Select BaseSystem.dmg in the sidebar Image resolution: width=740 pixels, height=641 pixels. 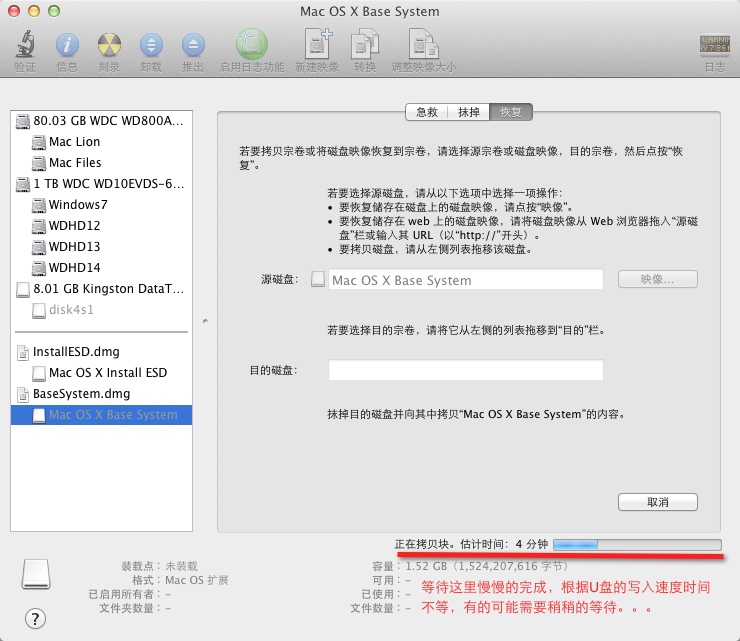pyautogui.click(x=101, y=394)
